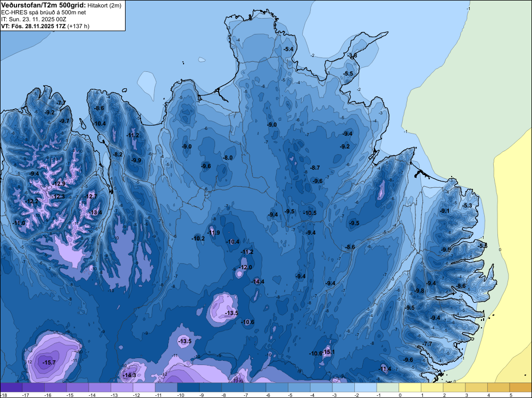Click legend swatch between -6 and -5

(277, 387)
